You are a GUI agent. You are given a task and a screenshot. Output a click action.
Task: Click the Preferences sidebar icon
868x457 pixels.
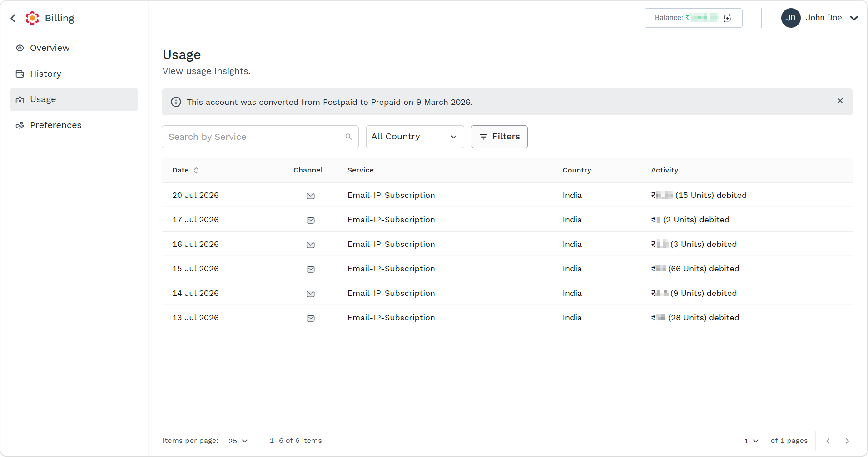click(20, 125)
